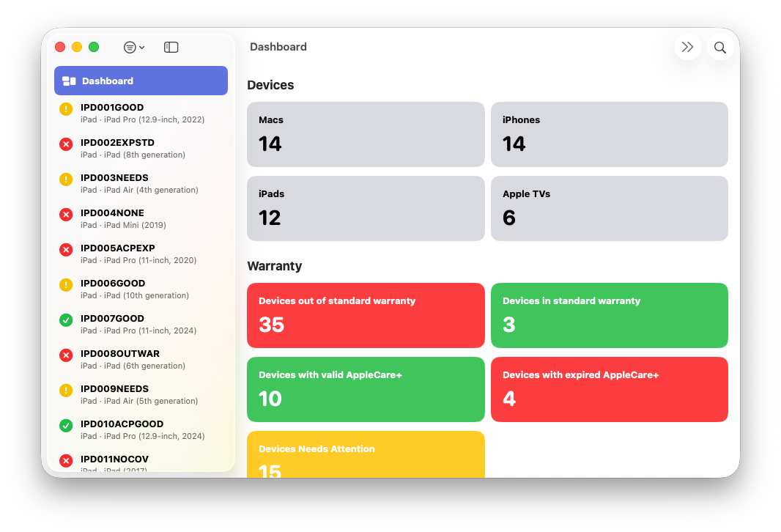781x532 pixels.
Task: Toggle the sidebar visibility icon
Action: 171,46
